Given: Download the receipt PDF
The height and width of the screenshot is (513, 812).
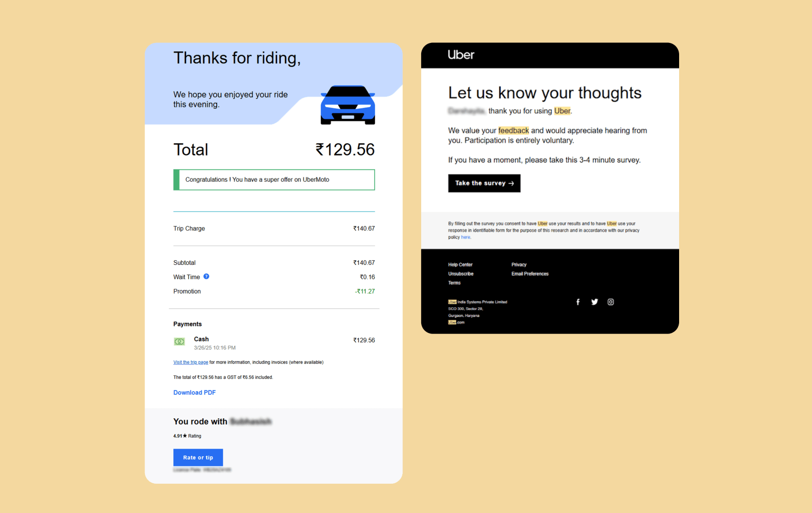Looking at the screenshot, I should pos(195,393).
